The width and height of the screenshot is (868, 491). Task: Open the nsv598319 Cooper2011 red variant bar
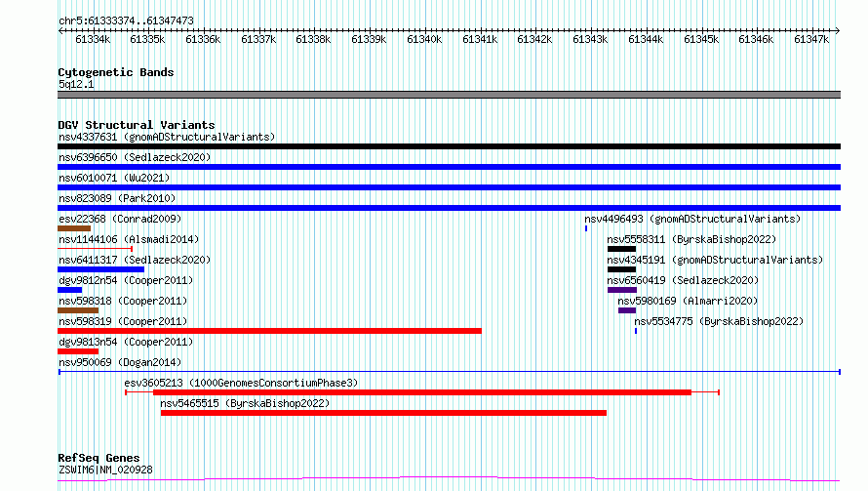coord(269,331)
